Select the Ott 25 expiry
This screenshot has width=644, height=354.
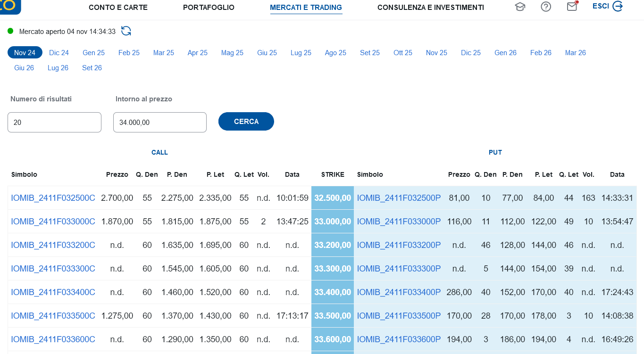point(403,53)
